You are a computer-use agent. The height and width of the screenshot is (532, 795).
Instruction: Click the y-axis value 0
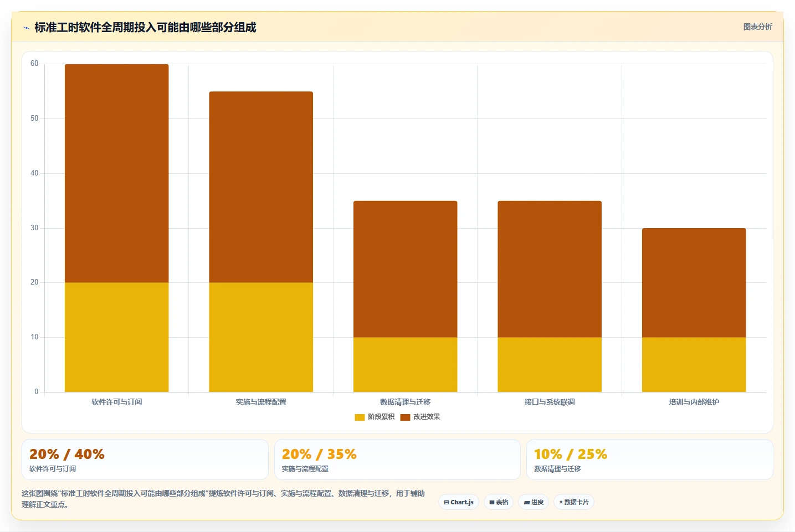click(x=37, y=392)
